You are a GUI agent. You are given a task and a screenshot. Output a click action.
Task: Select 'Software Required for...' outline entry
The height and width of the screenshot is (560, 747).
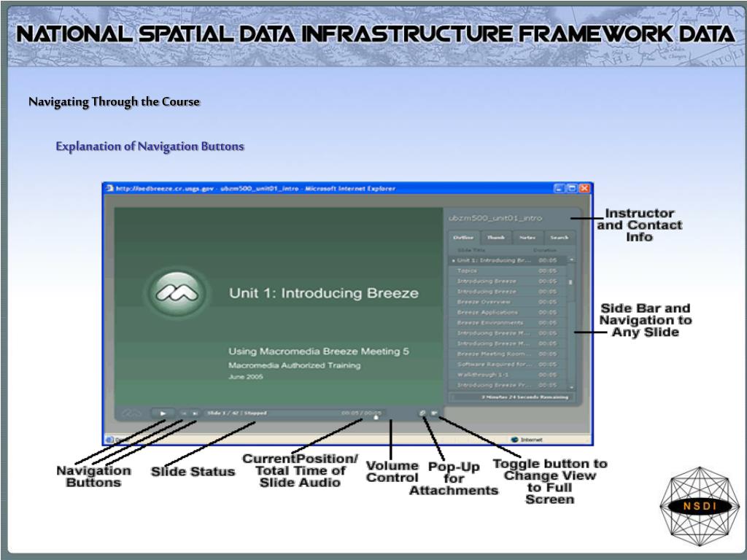pyautogui.click(x=508, y=365)
